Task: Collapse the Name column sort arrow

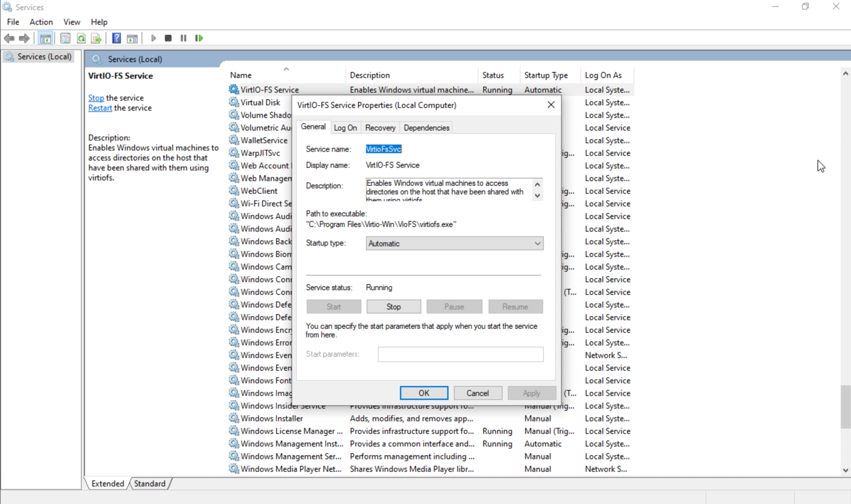Action: click(x=286, y=69)
